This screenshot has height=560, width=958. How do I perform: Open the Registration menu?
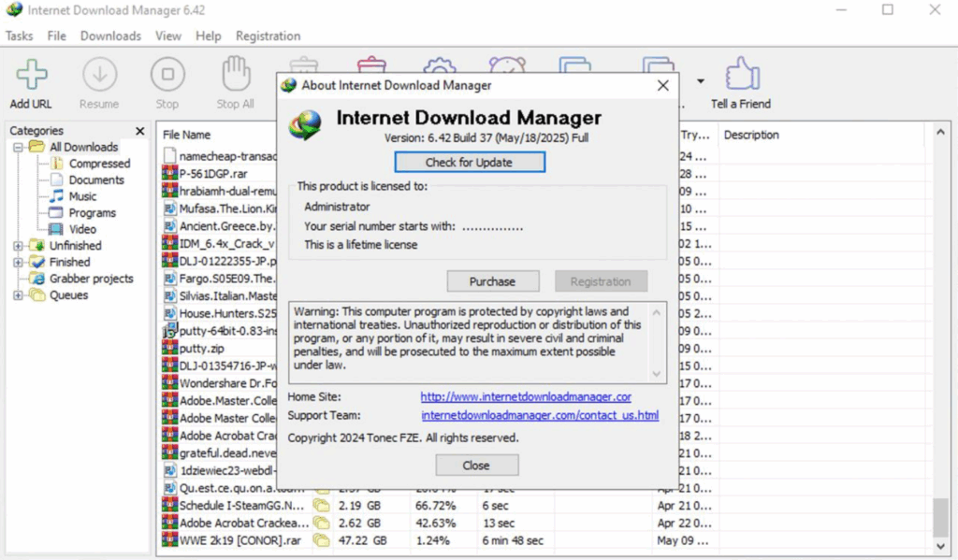(x=268, y=36)
